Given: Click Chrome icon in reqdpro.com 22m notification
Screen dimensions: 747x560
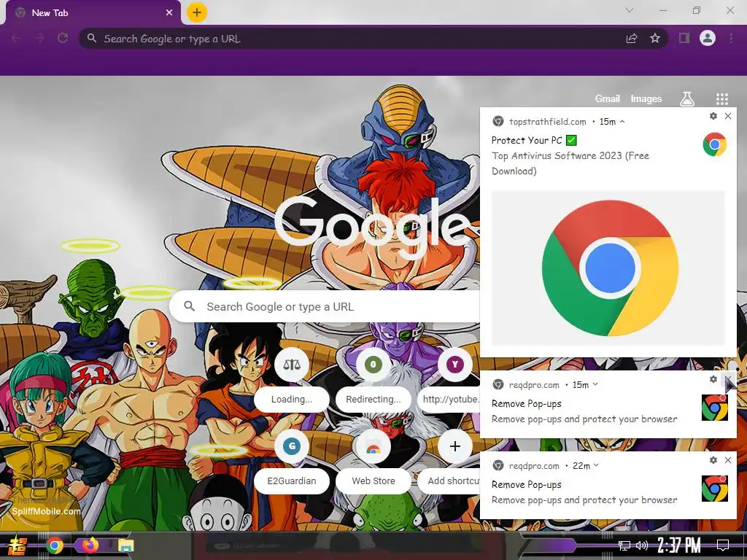Looking at the screenshot, I should tap(715, 489).
